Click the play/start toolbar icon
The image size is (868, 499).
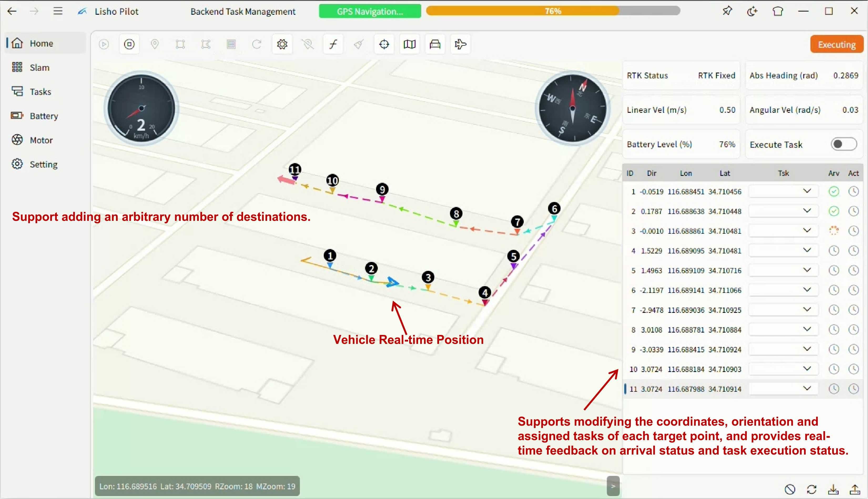104,44
